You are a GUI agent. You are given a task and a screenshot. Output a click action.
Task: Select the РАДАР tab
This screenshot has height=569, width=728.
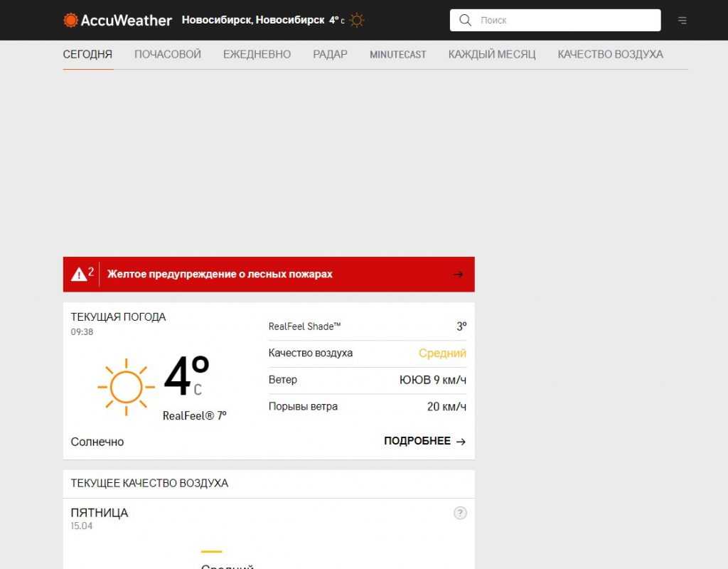click(330, 55)
